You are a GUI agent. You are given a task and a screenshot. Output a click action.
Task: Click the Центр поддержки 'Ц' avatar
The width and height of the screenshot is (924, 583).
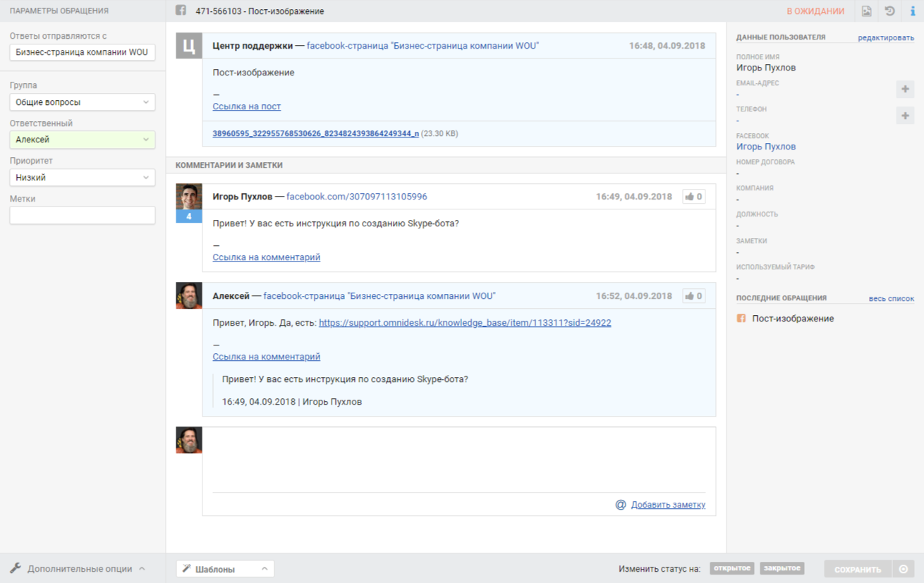point(189,46)
